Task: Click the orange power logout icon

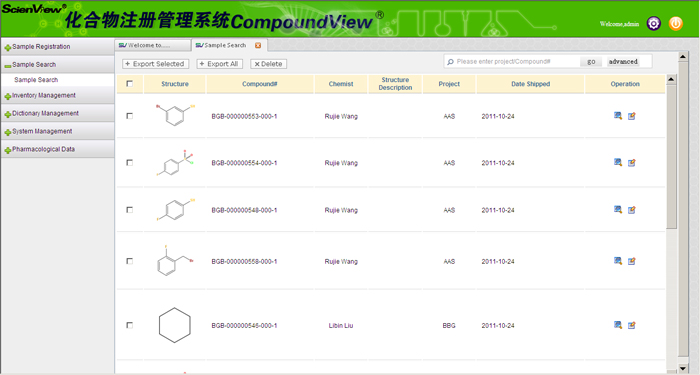Action: click(x=675, y=23)
